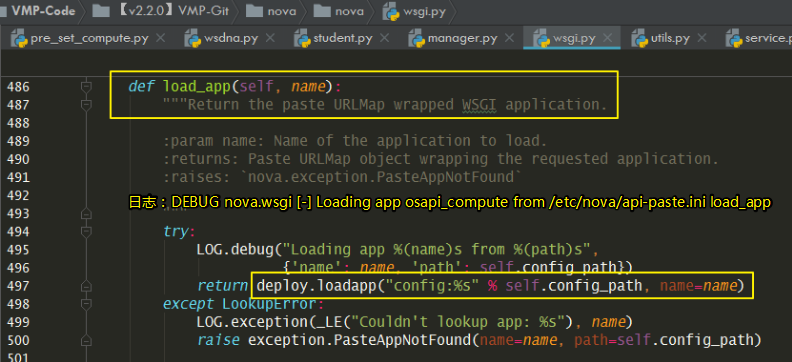
Task: Click the ':param name:' docstring line
Action: [355, 141]
